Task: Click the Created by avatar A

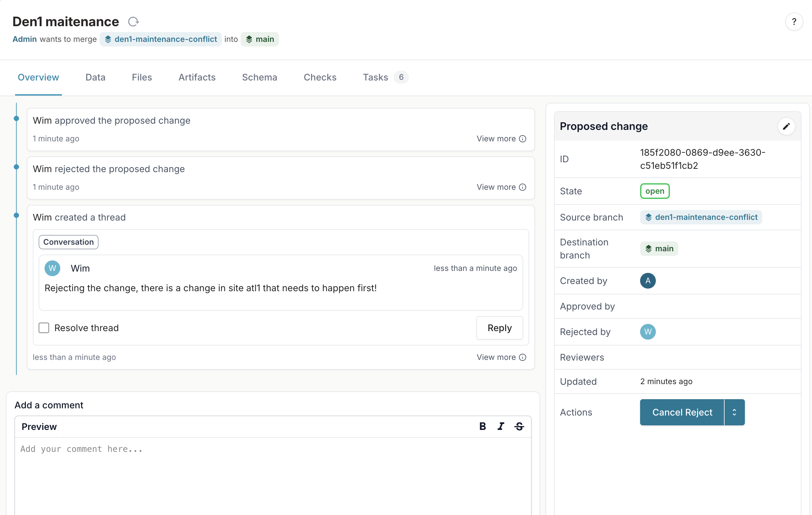Action: point(647,280)
